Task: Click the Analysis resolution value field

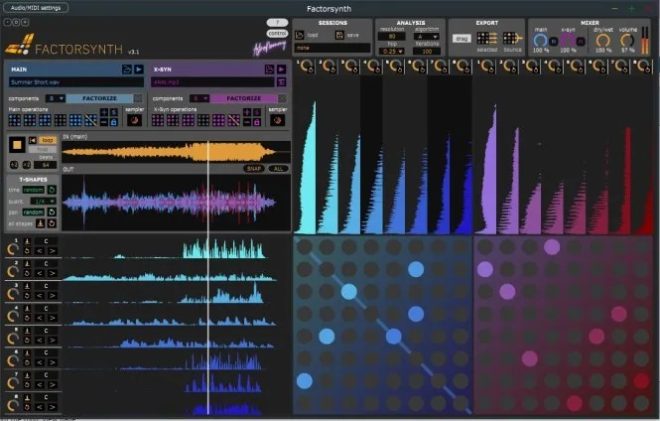Action: tap(391, 37)
